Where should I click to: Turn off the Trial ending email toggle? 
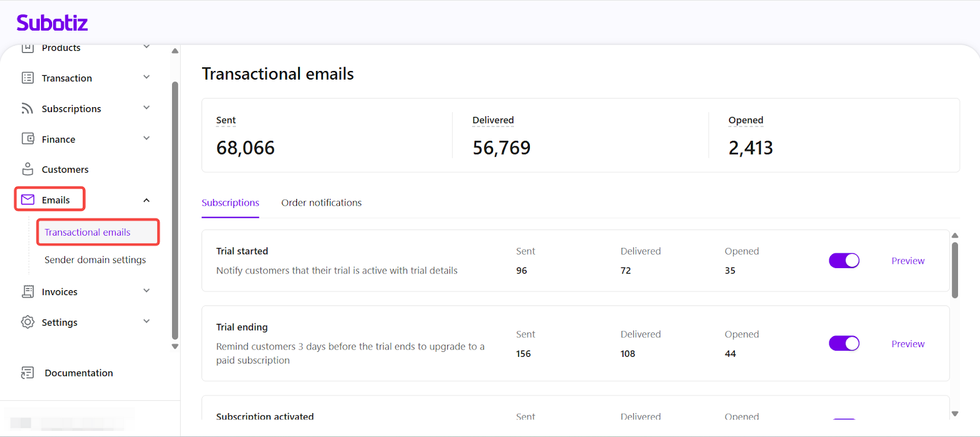pyautogui.click(x=844, y=343)
